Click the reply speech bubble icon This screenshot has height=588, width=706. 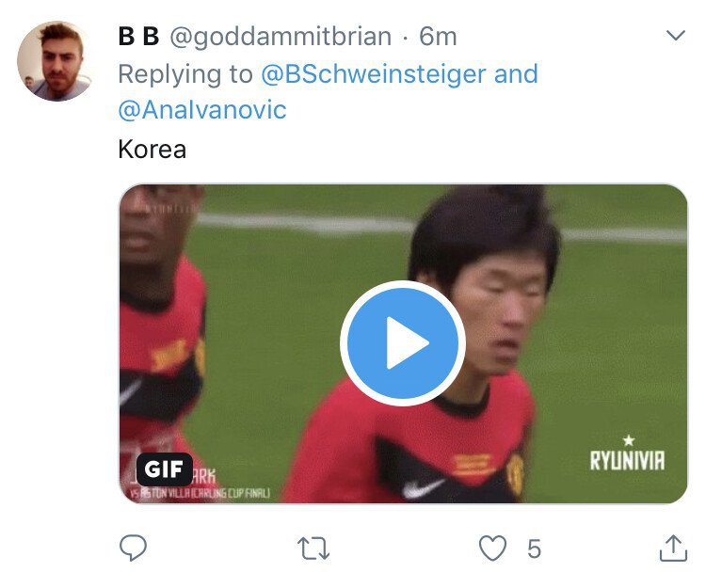(133, 548)
